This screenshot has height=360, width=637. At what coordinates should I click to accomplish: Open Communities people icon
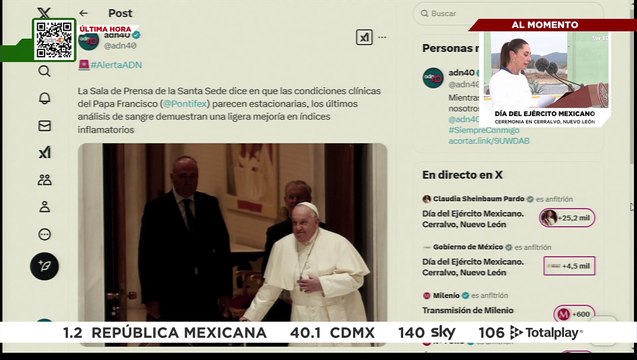pos(44,180)
